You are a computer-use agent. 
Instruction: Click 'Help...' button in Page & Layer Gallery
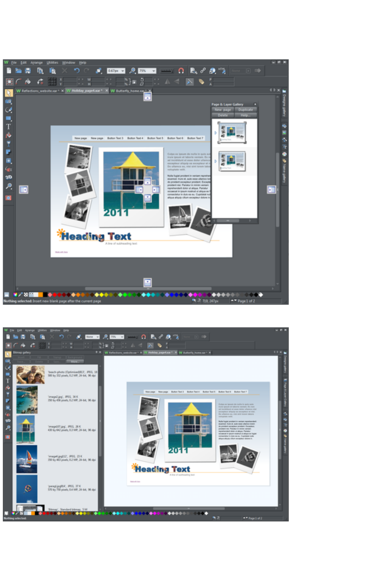(x=245, y=115)
